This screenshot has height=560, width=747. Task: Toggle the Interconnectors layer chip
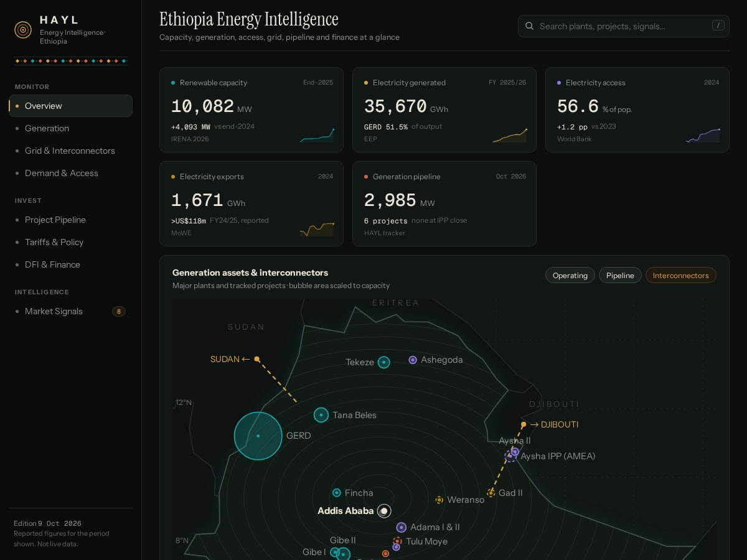tap(681, 275)
